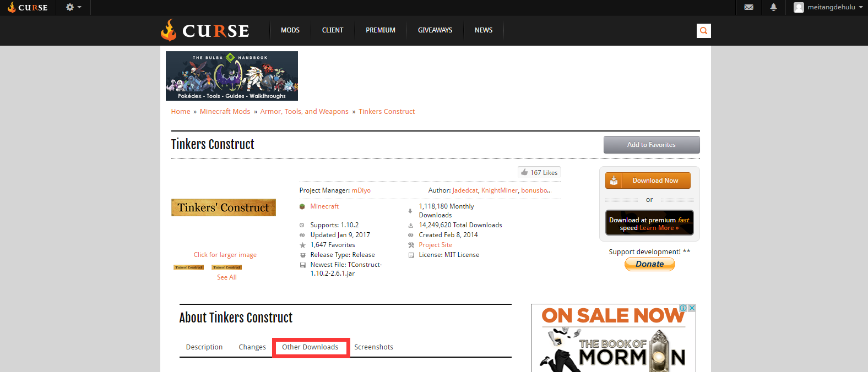Switch to the Other Downloads tab
Screen dimensions: 868x372
[310, 347]
